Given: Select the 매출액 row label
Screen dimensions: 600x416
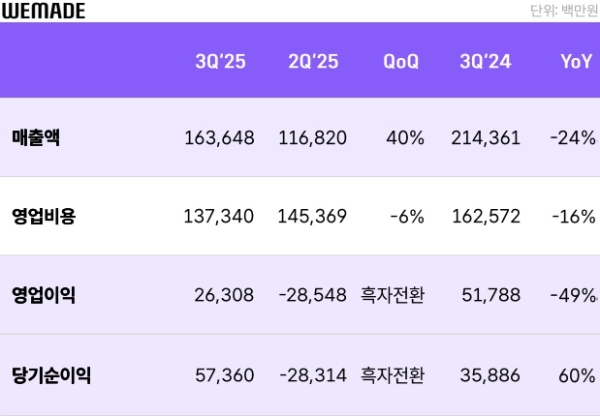Looking at the screenshot, I should (x=36, y=137).
